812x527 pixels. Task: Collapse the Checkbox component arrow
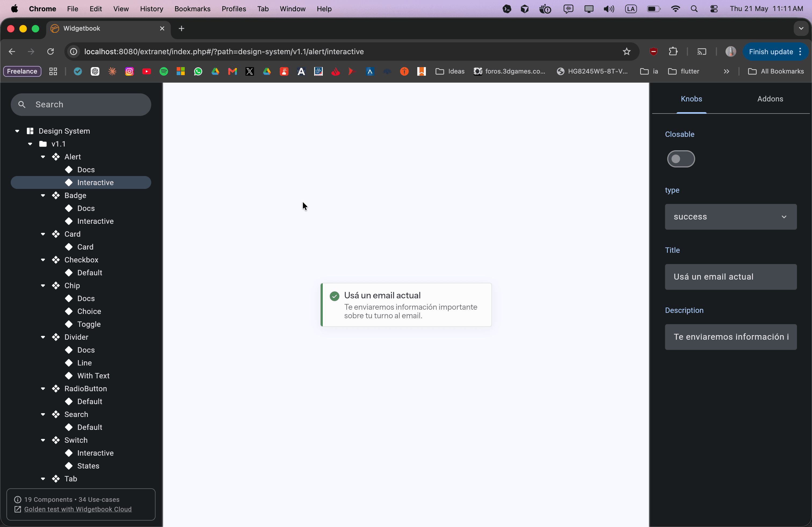(43, 260)
